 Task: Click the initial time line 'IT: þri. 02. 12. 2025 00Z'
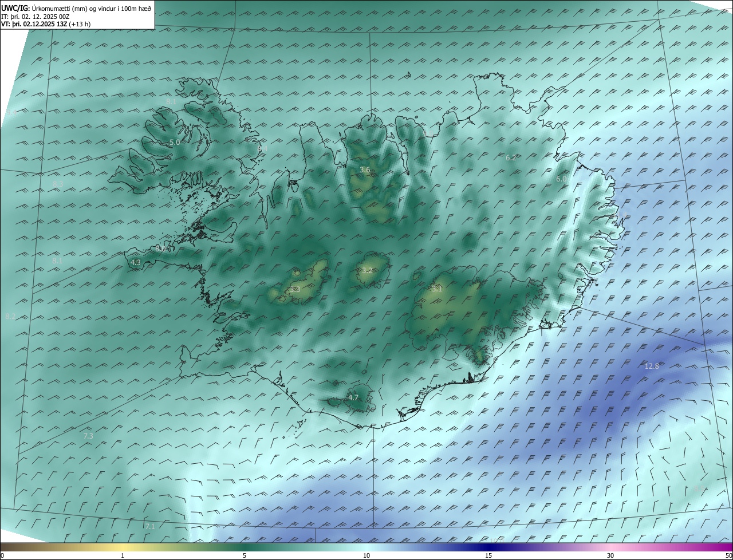(x=36, y=17)
